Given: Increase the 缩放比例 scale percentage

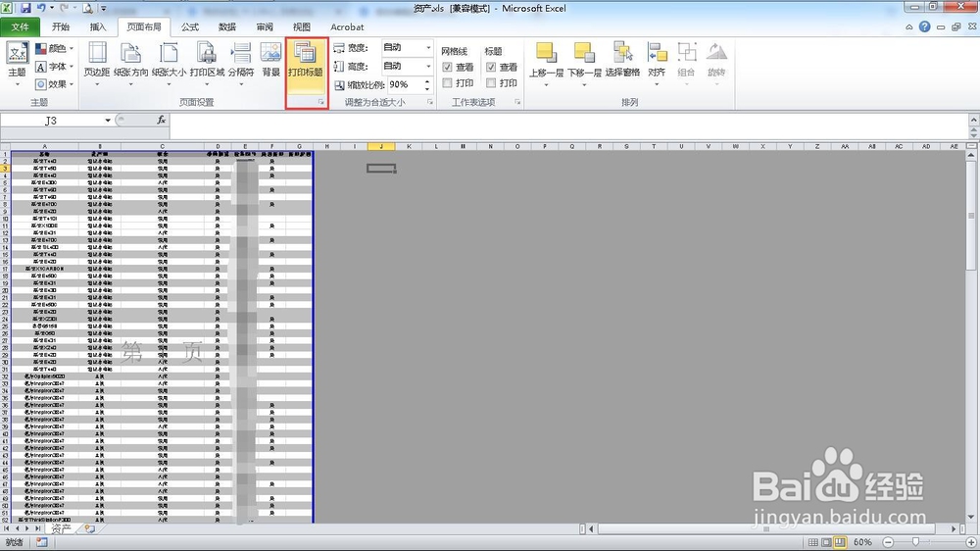Looking at the screenshot, I should pos(427,81).
